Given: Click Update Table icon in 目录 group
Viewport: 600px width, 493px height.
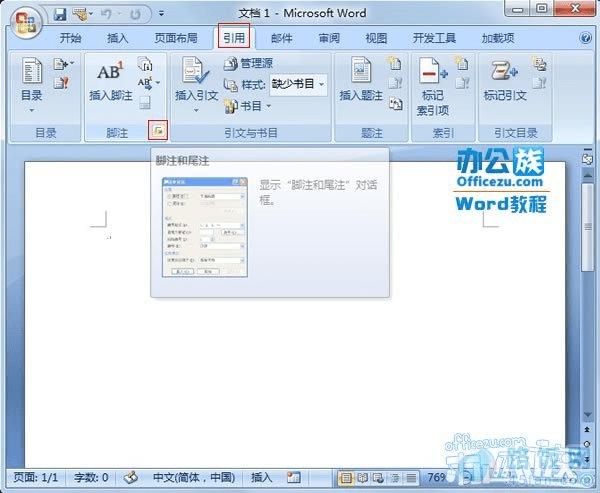Looking at the screenshot, I should point(61,82).
